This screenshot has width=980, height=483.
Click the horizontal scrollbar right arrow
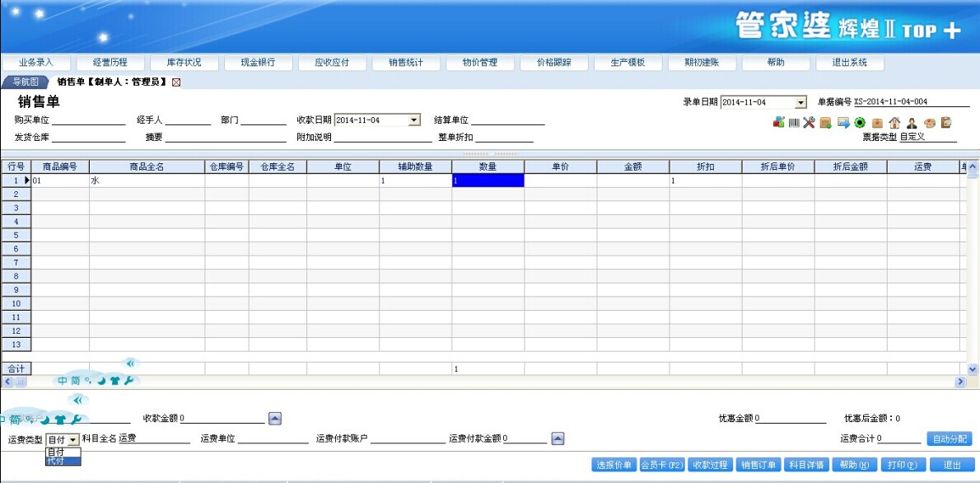[x=959, y=382]
